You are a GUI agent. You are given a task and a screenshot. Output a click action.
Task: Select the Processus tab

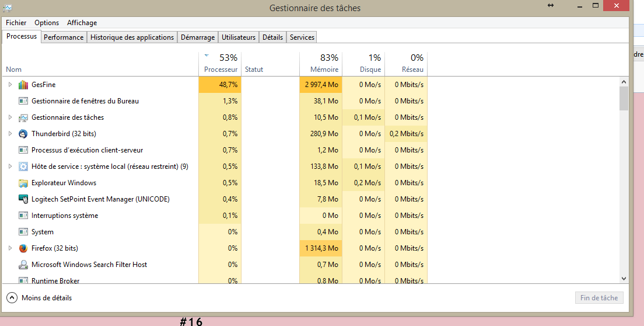pyautogui.click(x=22, y=36)
